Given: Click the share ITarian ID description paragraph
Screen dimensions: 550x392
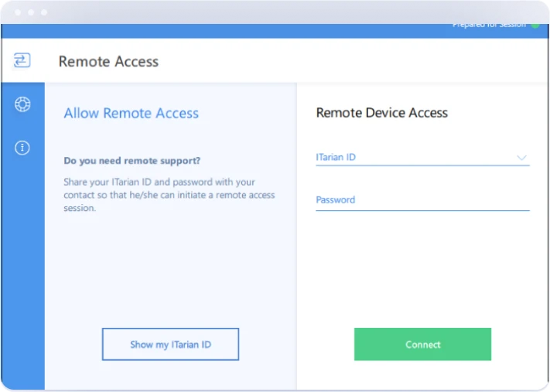Looking at the screenshot, I should click(169, 195).
